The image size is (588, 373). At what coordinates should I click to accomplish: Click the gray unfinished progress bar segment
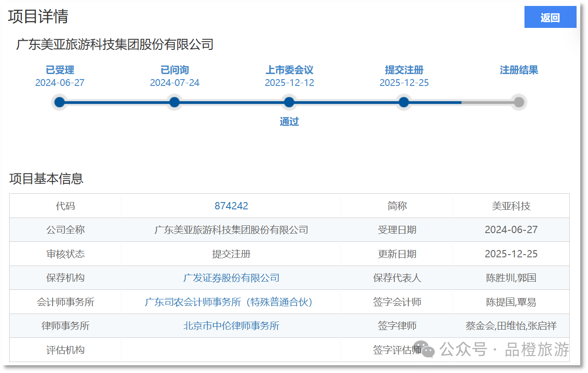[x=487, y=102]
